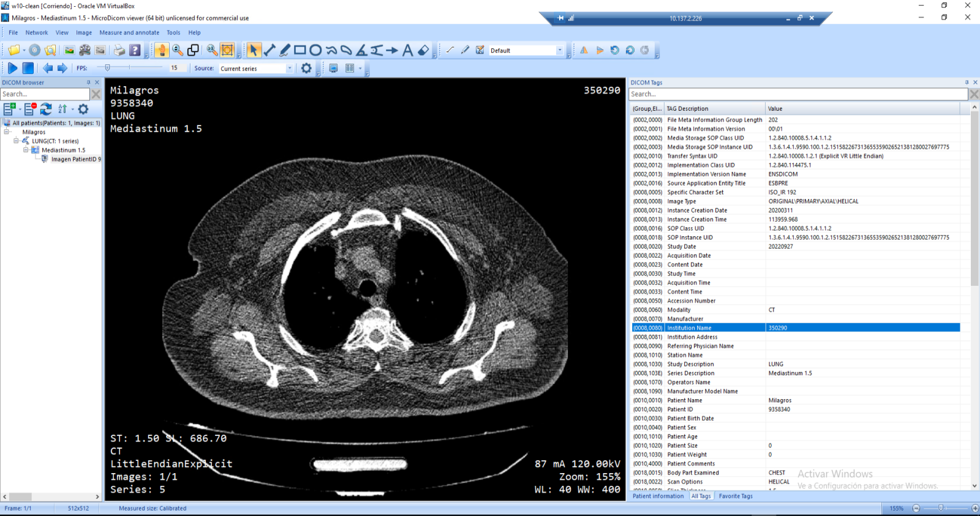The image size is (980, 516).
Task: Open DICOM browser settings gear
Action: (x=83, y=109)
